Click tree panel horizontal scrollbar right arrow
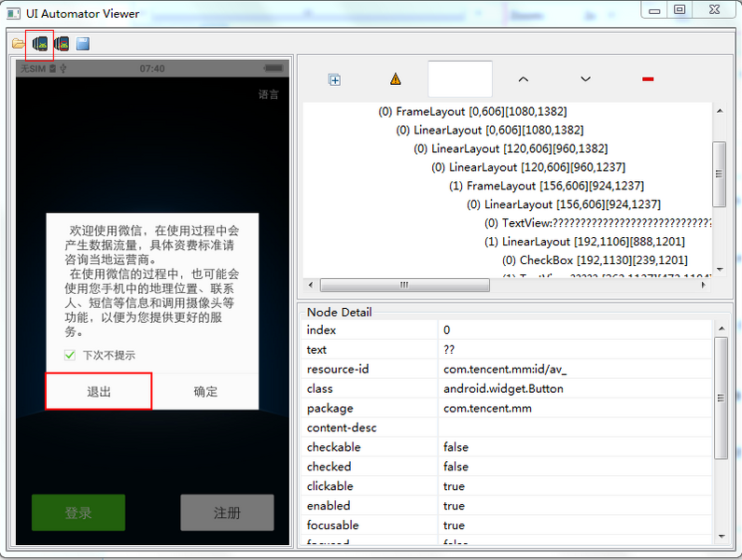742x560 pixels. click(x=703, y=285)
